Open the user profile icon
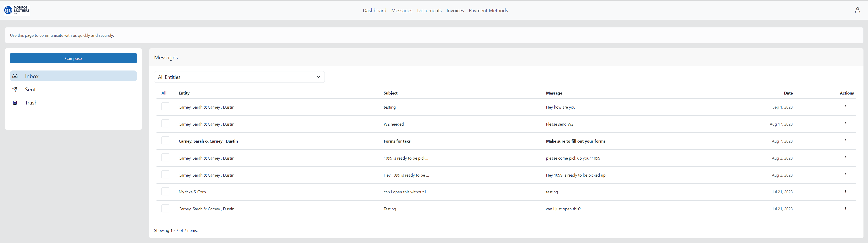868x243 pixels. click(x=857, y=10)
